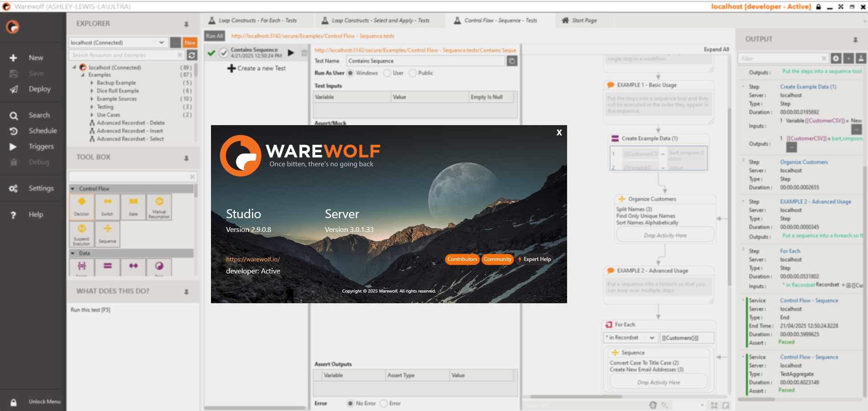The width and height of the screenshot is (868, 411).
Task: Click the plus button in Output toolbar
Action: coord(848,58)
